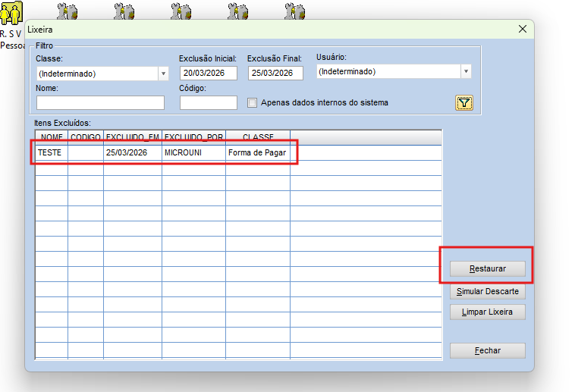The image size is (575, 392).
Task: Close the Lixeira dialog with X
Action: click(x=522, y=29)
